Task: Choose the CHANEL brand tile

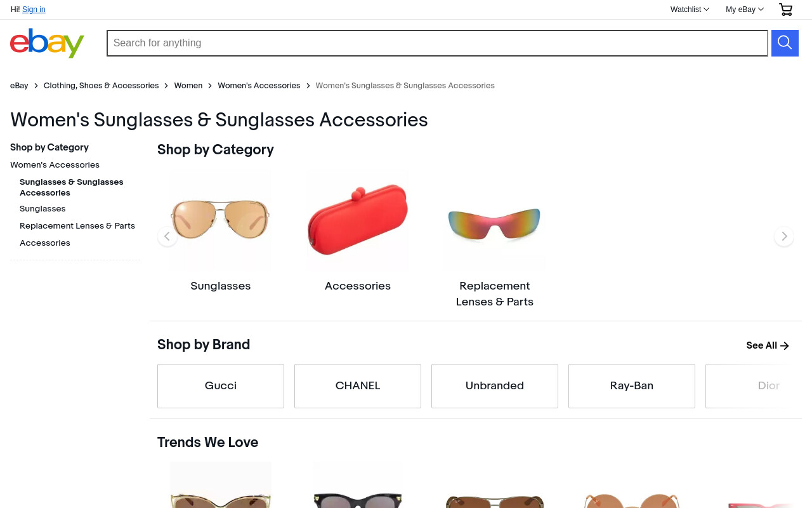Action: click(358, 386)
